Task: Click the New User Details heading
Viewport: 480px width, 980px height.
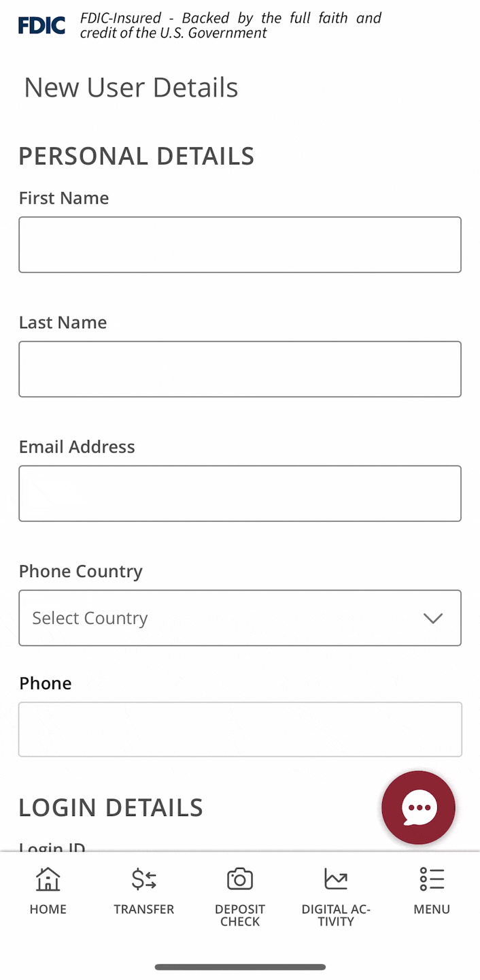Action: (x=131, y=88)
